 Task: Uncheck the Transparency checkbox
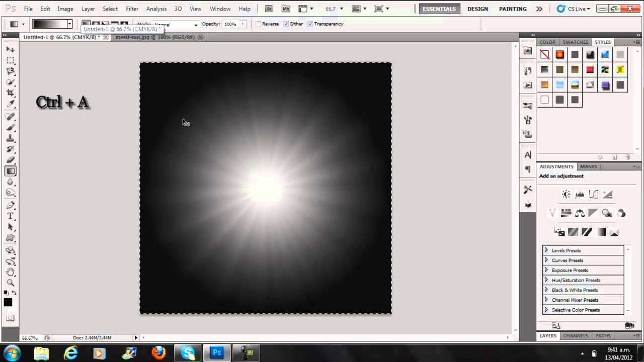310,24
